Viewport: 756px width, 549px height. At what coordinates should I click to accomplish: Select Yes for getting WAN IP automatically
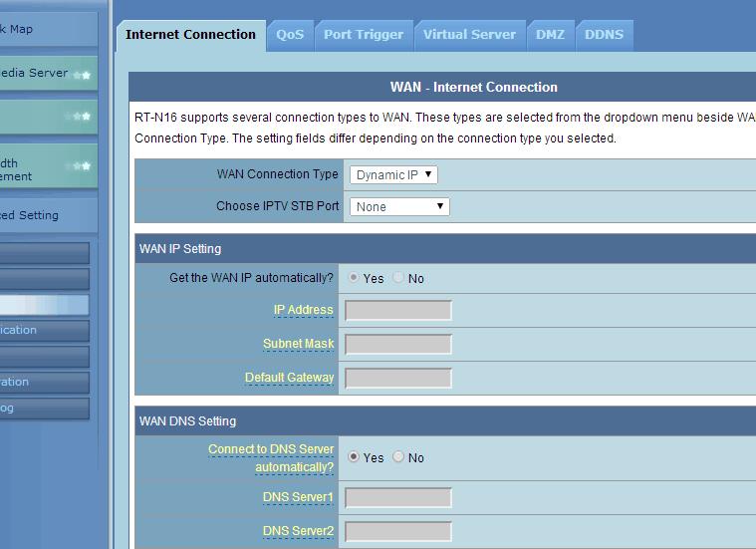354,278
